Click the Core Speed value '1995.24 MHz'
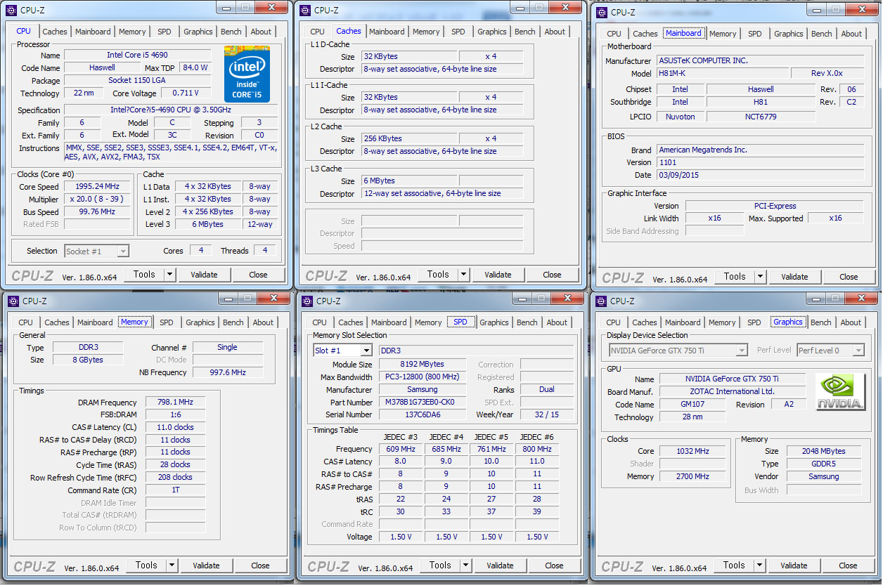This screenshot has width=883, height=588. pyautogui.click(x=97, y=187)
